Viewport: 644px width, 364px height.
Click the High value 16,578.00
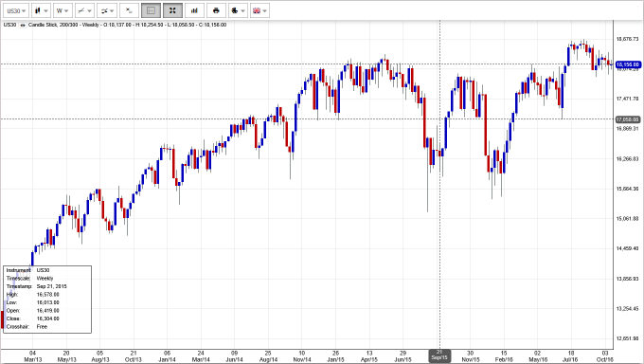click(48, 295)
